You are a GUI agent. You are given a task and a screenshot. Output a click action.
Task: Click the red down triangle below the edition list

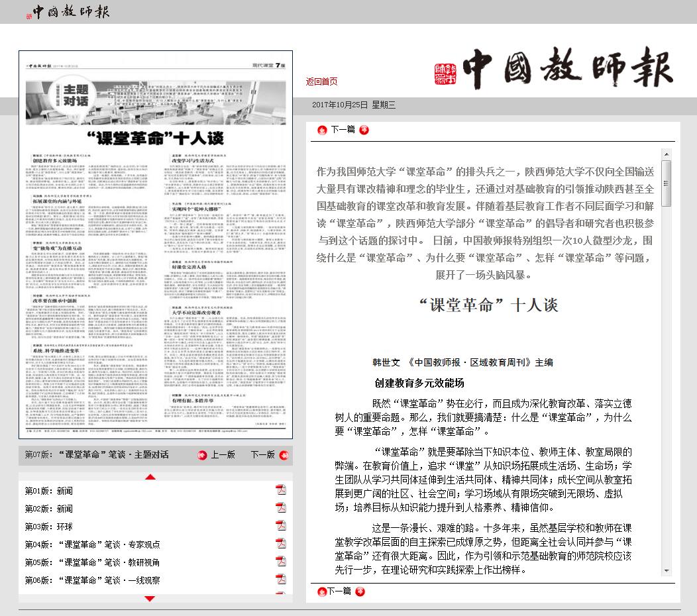pos(150,599)
